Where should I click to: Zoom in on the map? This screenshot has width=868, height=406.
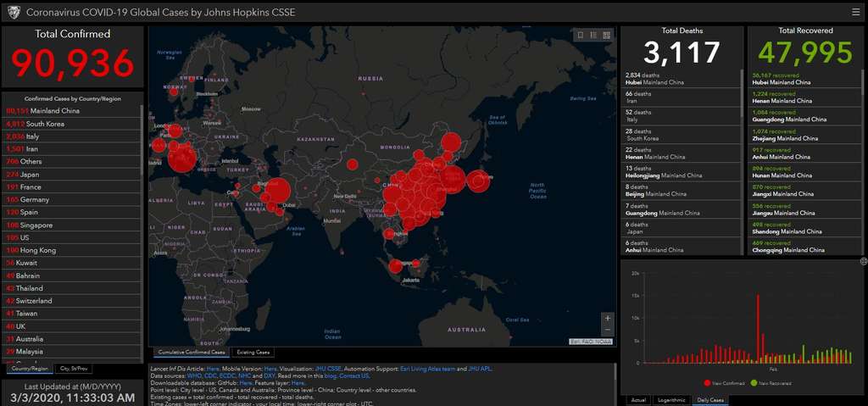click(606, 319)
